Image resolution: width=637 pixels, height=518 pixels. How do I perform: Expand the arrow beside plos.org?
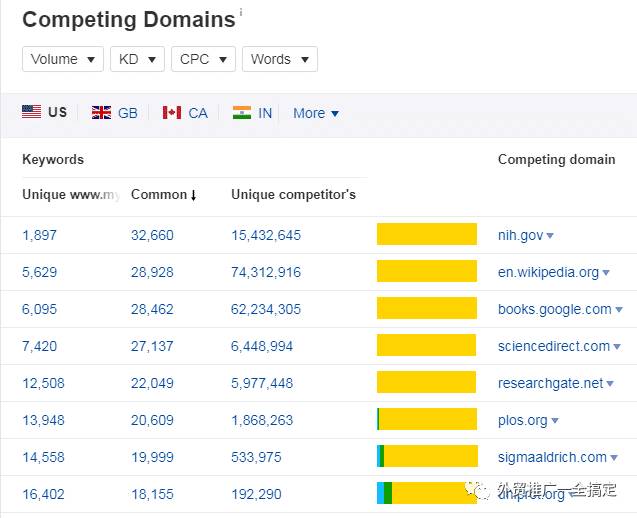(555, 420)
